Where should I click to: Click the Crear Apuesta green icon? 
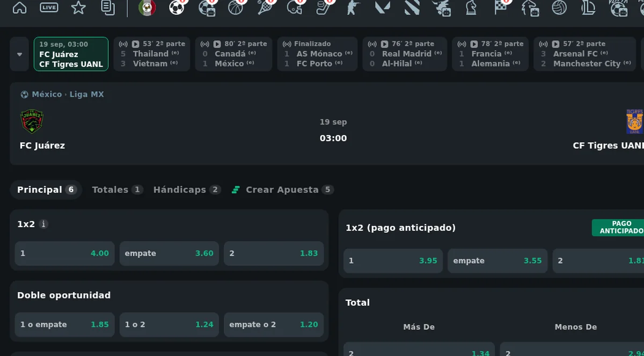click(x=235, y=190)
